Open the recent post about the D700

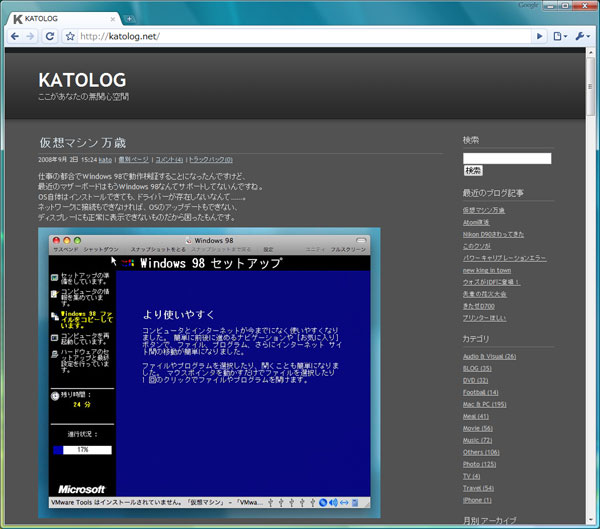pyautogui.click(x=479, y=306)
